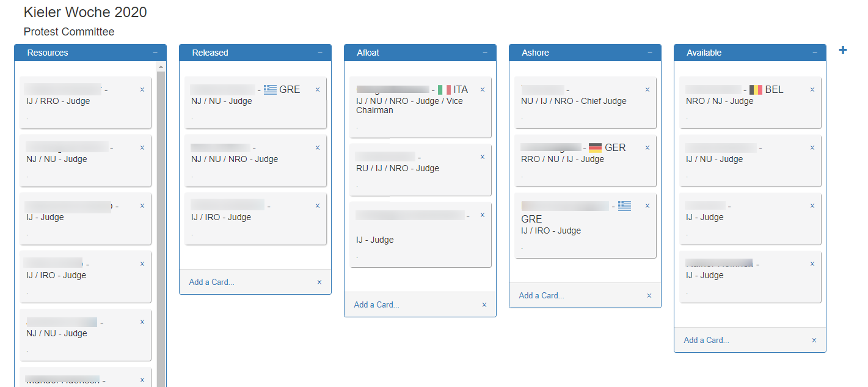
Task: Click the 'NJ / NU / NRO - Judge' card text
Action: 235,159
